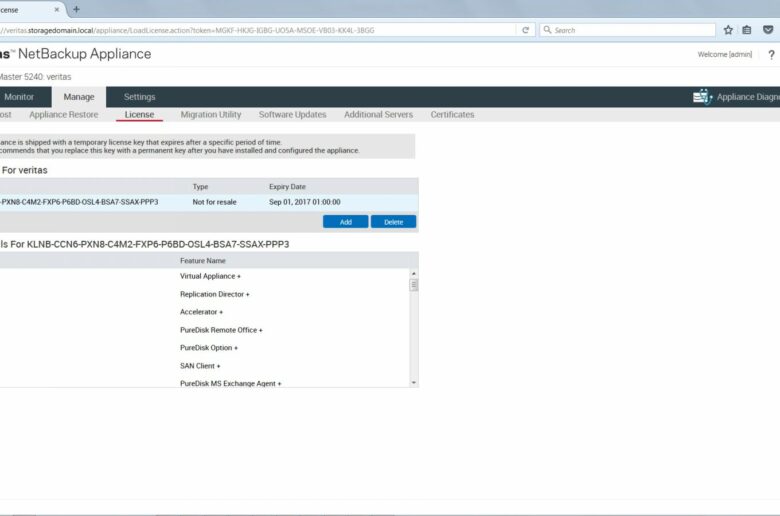
Task: Go to the Migration Utility sub-tab
Action: click(x=211, y=114)
